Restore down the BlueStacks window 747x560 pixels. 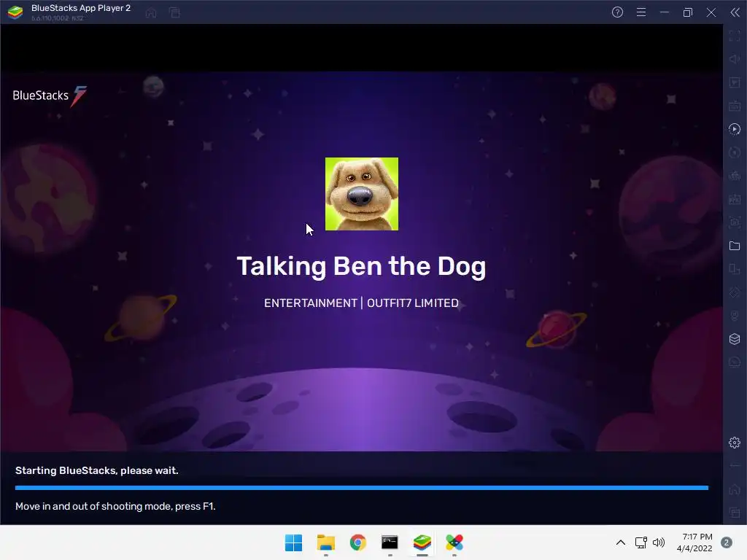pos(687,12)
